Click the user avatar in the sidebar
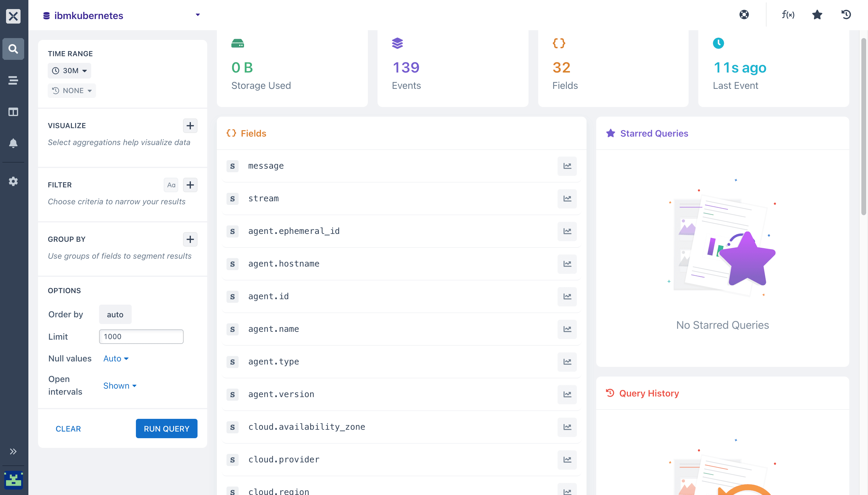Viewport: 868px width, 495px height. tap(13, 480)
